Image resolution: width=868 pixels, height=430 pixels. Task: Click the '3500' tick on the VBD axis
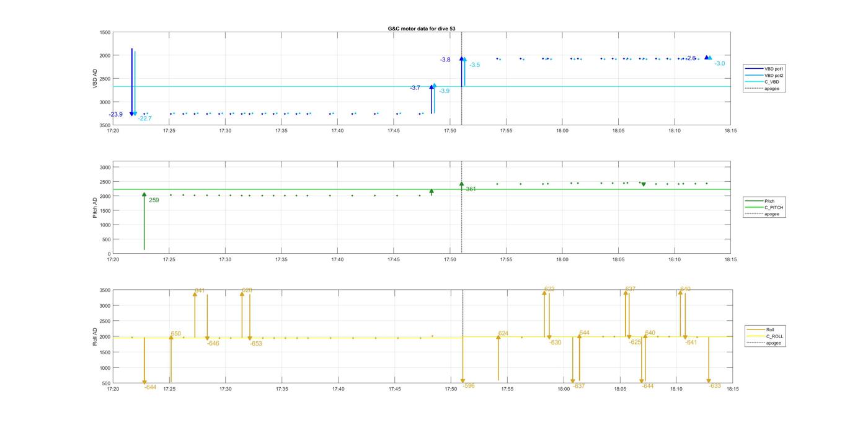click(x=105, y=125)
